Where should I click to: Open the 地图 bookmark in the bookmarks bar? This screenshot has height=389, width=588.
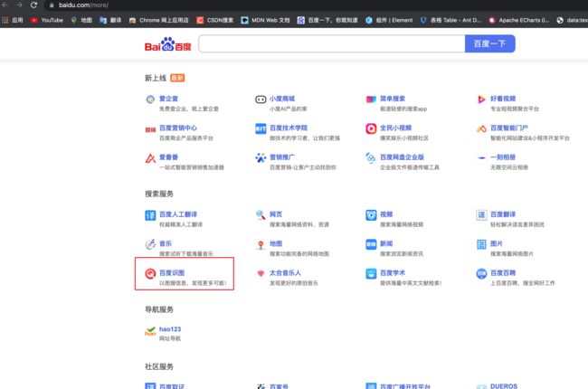81,20
